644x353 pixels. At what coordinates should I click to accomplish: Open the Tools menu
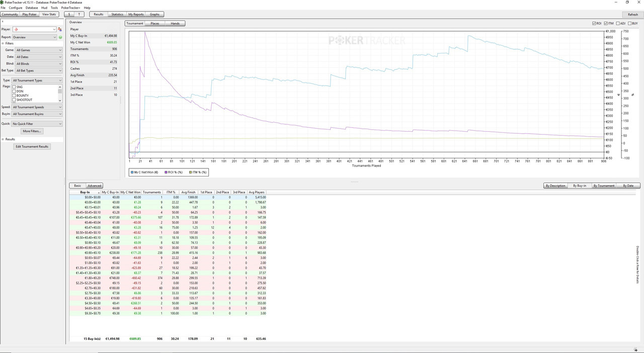[54, 8]
